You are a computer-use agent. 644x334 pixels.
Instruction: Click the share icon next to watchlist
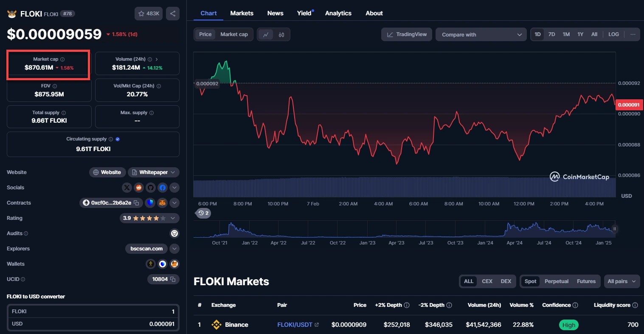pyautogui.click(x=173, y=14)
